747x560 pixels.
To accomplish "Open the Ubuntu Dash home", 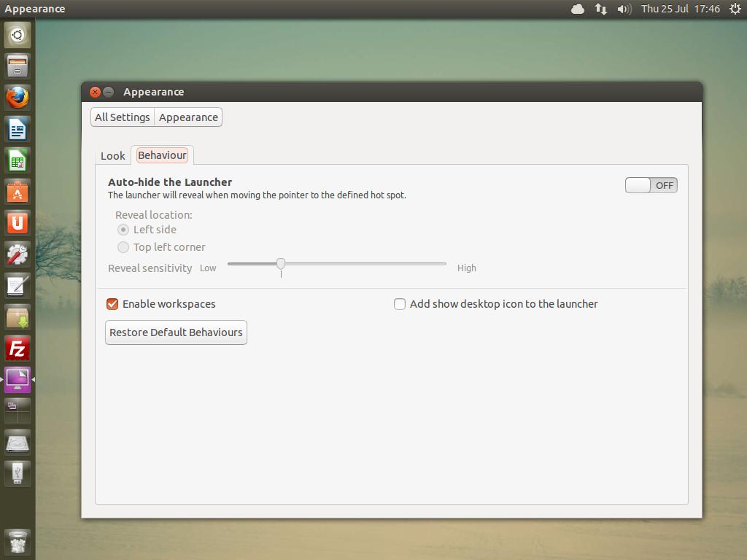I will (18, 34).
